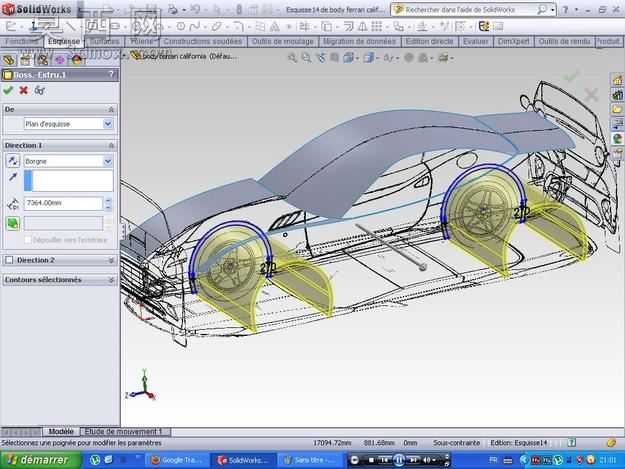
Task: Click Zoom to Area magnifier
Action: [306, 58]
